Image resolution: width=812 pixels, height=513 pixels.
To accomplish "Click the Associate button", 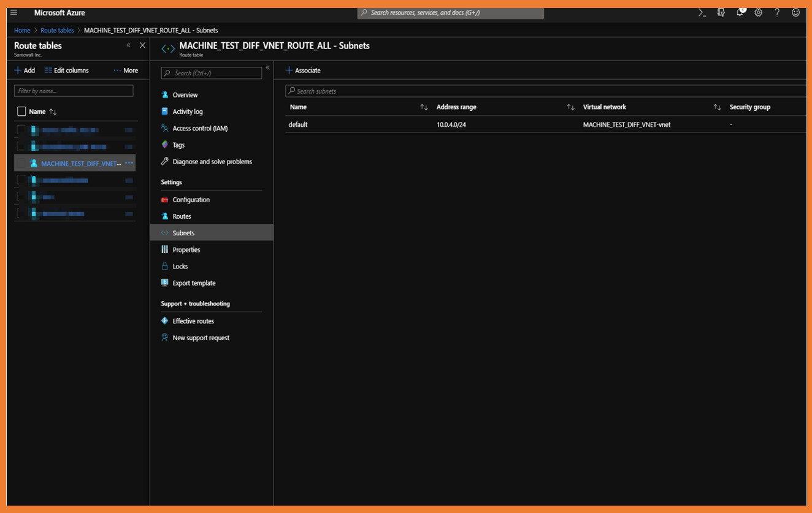I will (303, 70).
